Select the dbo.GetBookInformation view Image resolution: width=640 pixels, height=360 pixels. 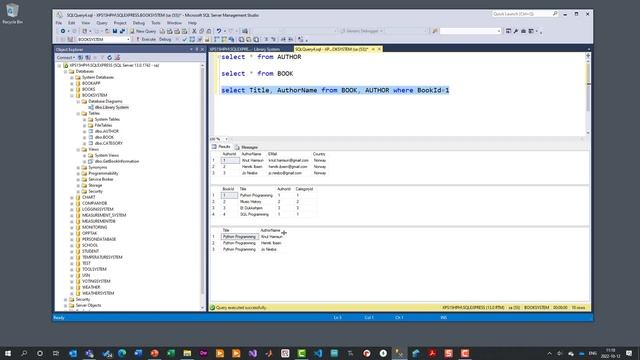pos(117,161)
